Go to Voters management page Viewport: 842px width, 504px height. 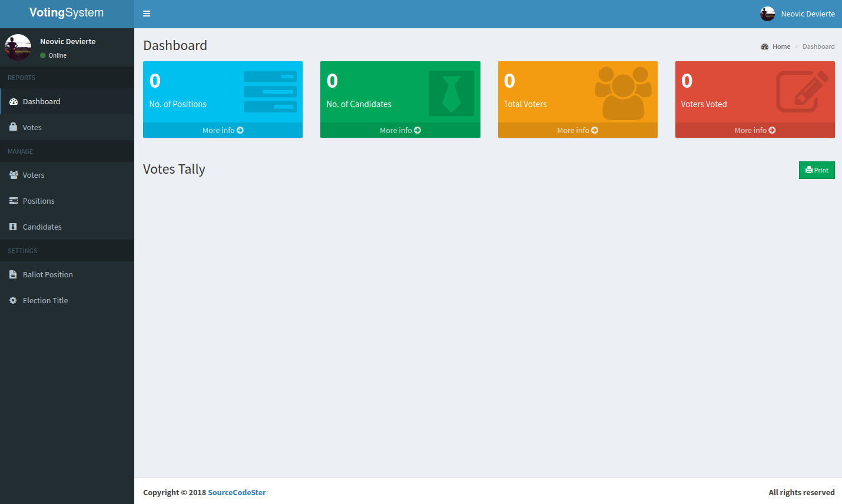pyautogui.click(x=67, y=175)
